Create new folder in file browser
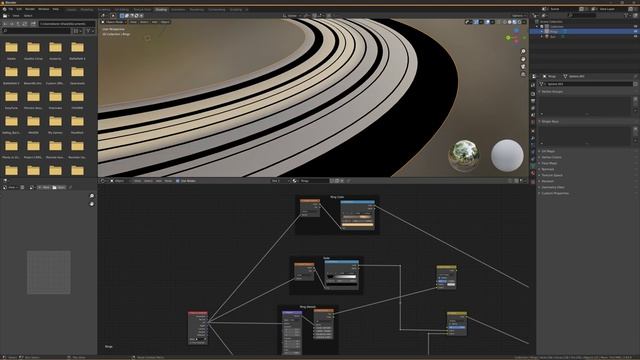This screenshot has width=640, height=360. coord(33,24)
